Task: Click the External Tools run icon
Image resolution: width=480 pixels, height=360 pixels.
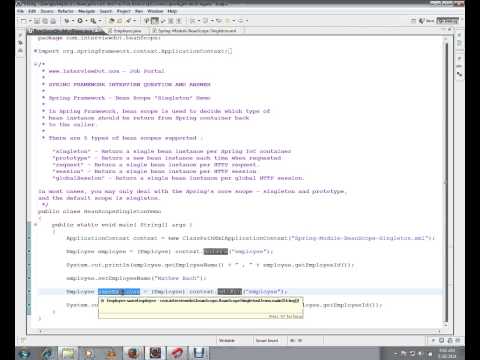Action: [93, 21]
